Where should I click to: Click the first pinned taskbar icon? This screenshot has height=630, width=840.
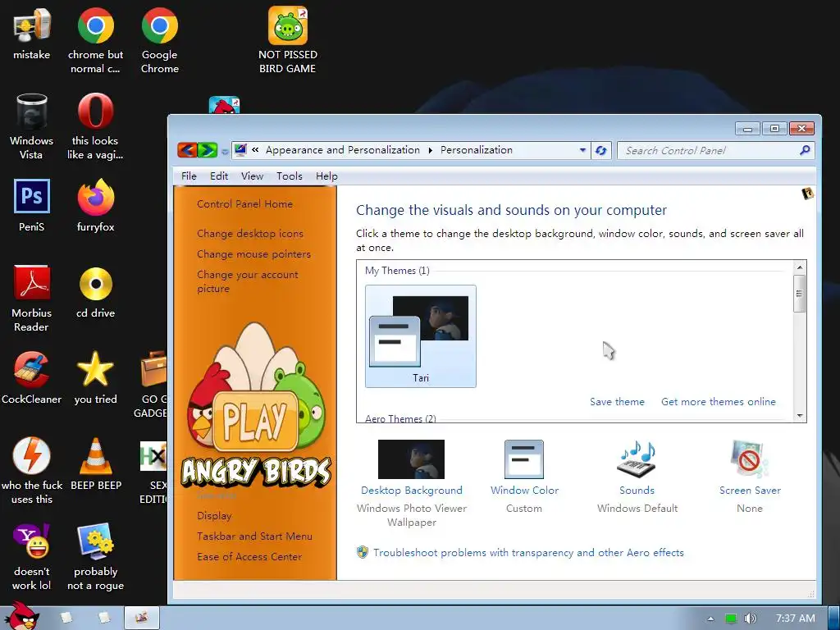[x=66, y=618]
